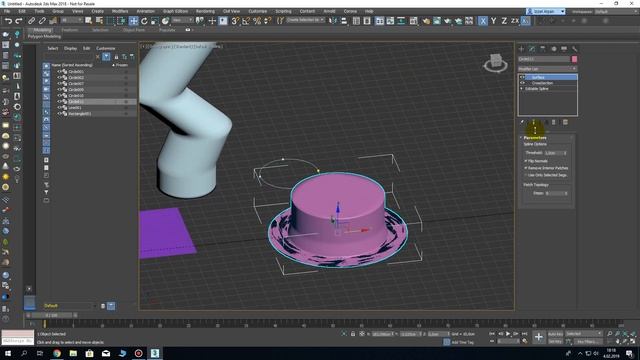Click the time slider handle

point(52,316)
